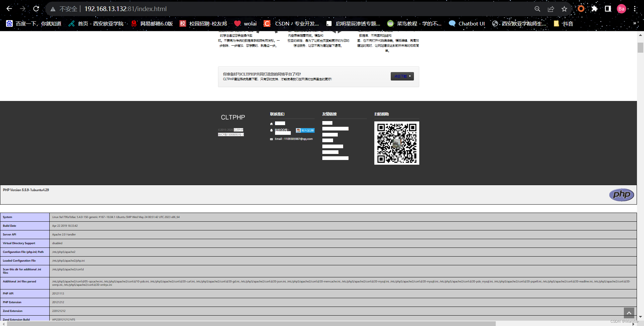Open the 抖音 bookmarks folder
Screen dimensions: 644x326
[563, 23]
